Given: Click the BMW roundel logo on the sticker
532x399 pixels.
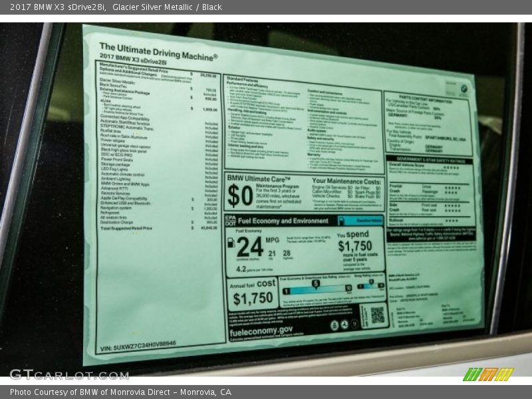Looking at the screenshot, I should pyautogui.click(x=463, y=88).
